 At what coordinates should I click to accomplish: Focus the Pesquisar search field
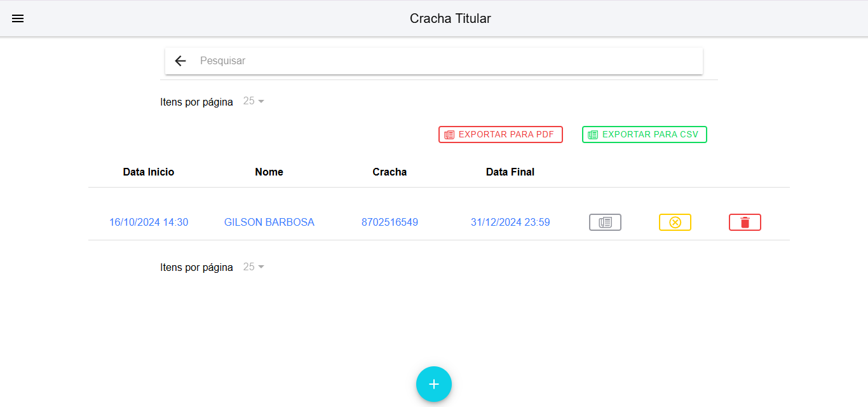(445, 61)
